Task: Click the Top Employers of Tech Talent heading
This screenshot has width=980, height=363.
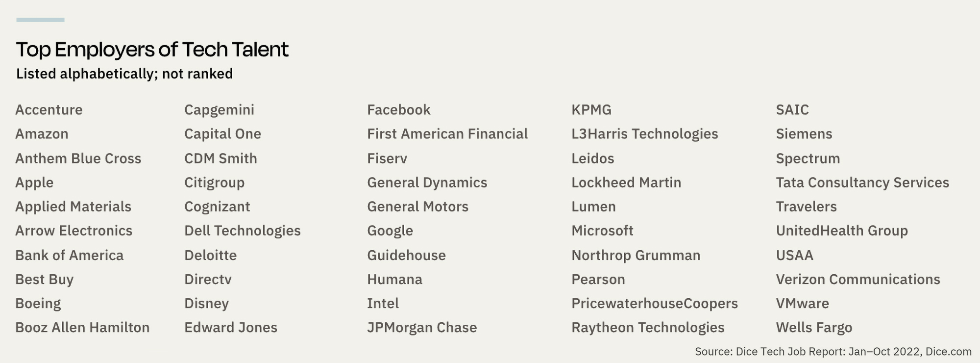Action: click(152, 50)
